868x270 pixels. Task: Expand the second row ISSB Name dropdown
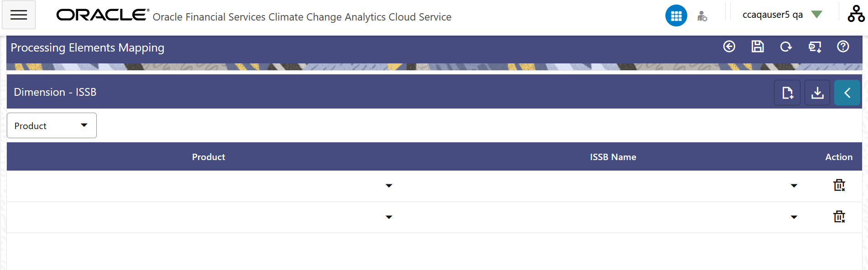794,217
